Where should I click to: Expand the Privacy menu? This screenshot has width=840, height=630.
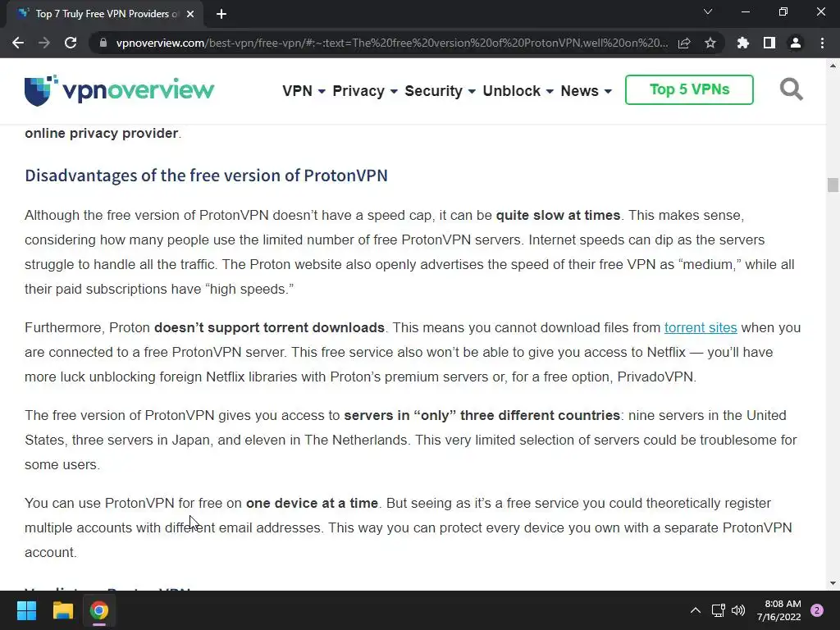[x=365, y=91]
